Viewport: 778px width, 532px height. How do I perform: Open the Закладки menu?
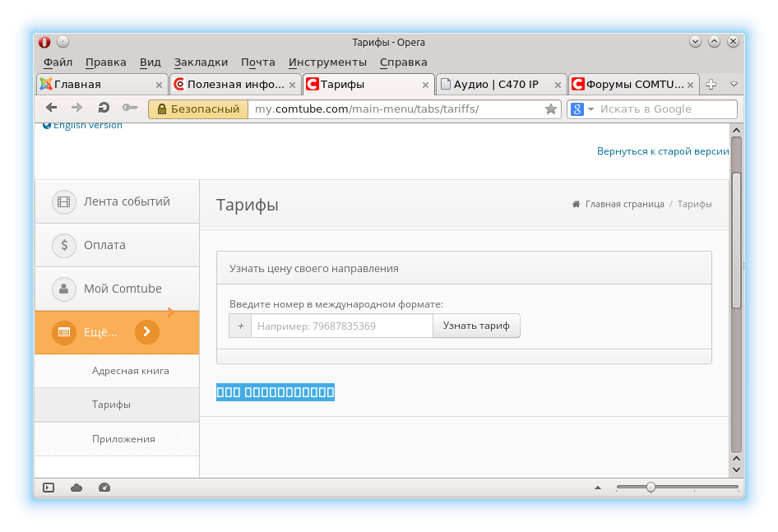[201, 62]
